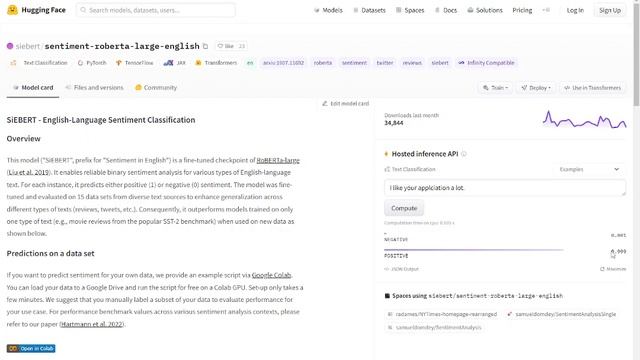Open the Solutions menu
The width and height of the screenshot is (640, 360).
click(x=484, y=10)
